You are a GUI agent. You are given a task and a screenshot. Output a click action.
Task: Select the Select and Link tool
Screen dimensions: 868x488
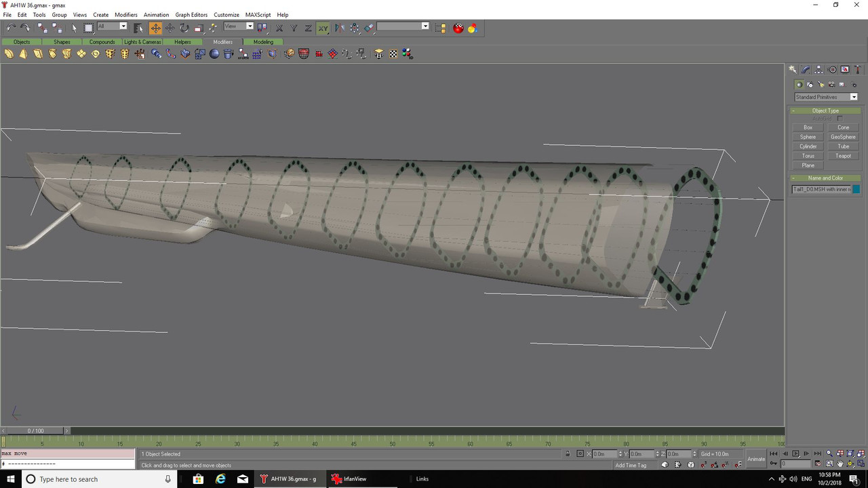42,28
